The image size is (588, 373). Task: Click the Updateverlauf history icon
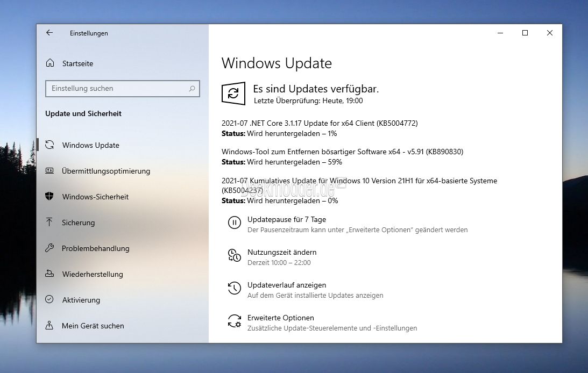[x=235, y=288]
